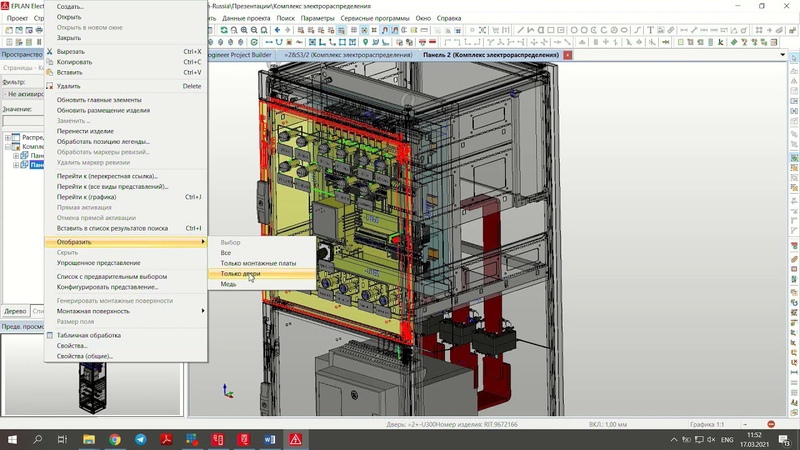Expand the first Распре... tree node
The width and height of the screenshot is (800, 450).
[x=8, y=137]
